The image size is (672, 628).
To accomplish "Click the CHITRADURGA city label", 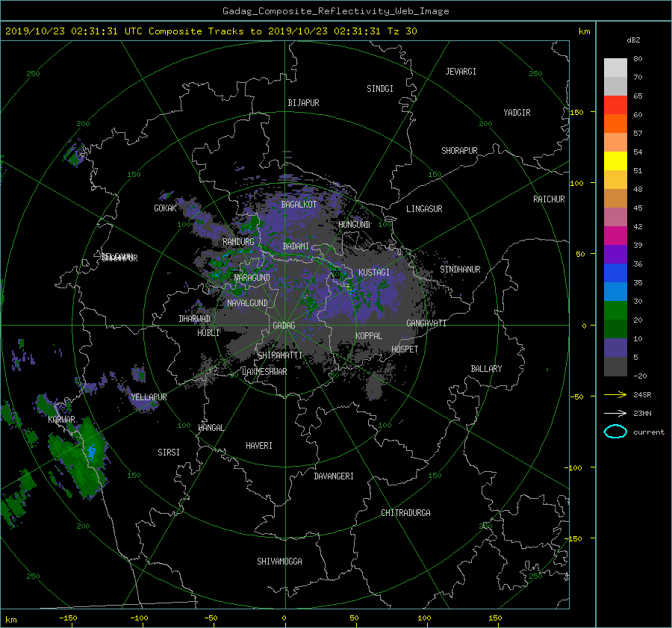I will pyautogui.click(x=405, y=513).
